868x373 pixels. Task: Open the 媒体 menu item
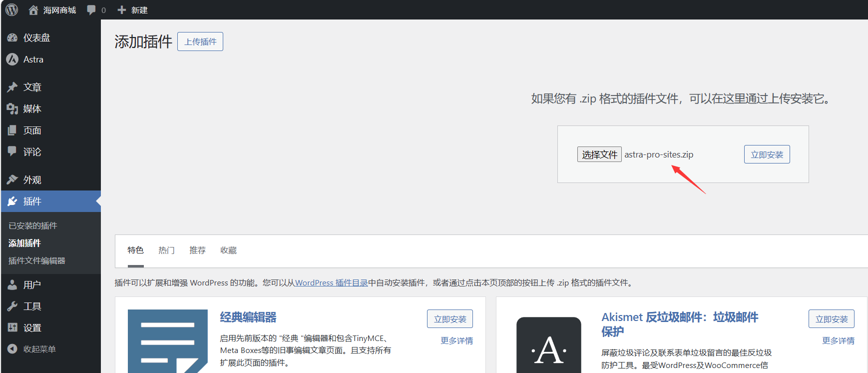tap(51, 108)
